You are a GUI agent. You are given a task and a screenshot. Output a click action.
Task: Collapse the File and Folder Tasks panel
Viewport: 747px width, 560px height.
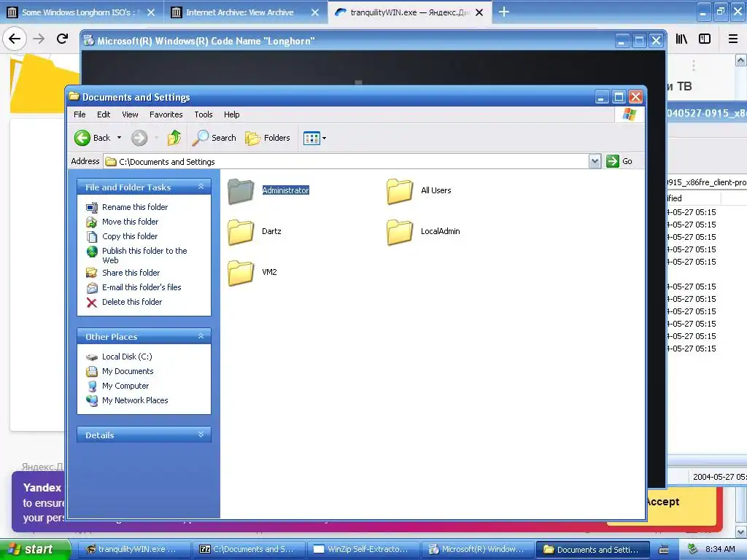[201, 187]
